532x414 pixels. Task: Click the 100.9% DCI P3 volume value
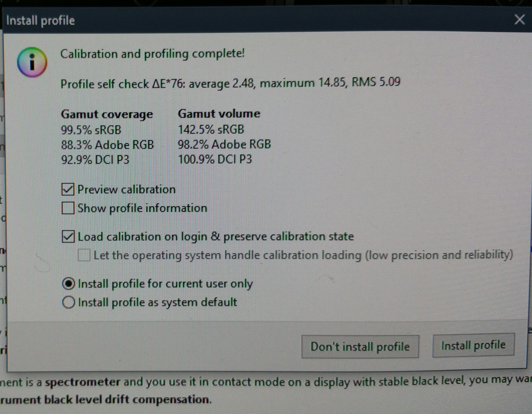[215, 160]
